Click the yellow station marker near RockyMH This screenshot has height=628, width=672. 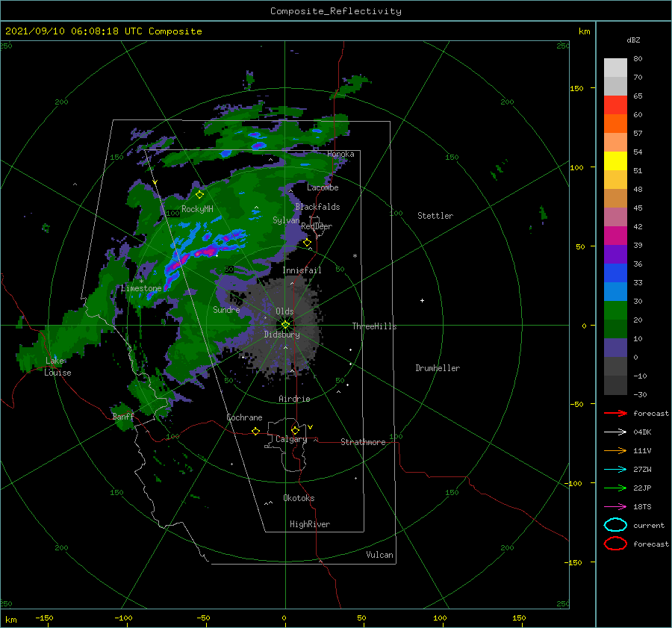pos(199,195)
